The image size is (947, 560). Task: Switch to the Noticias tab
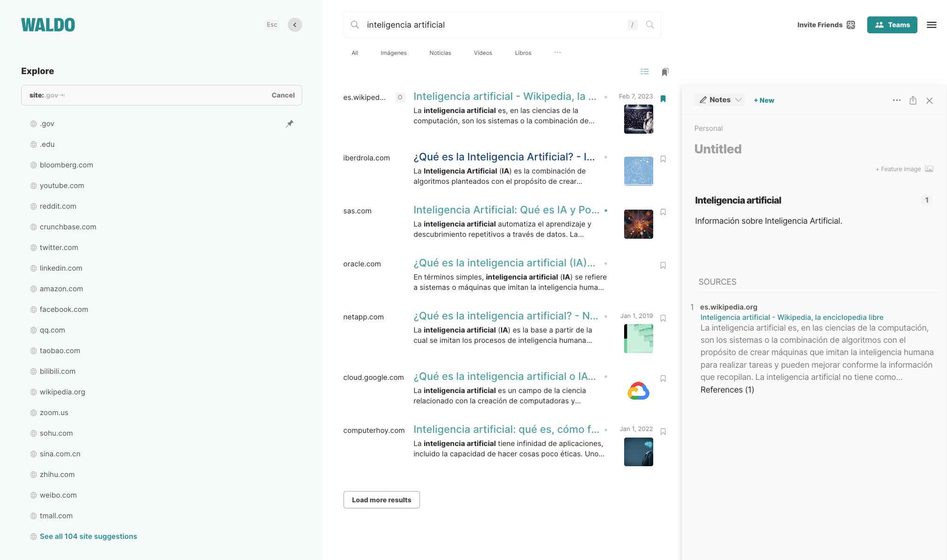click(x=440, y=53)
